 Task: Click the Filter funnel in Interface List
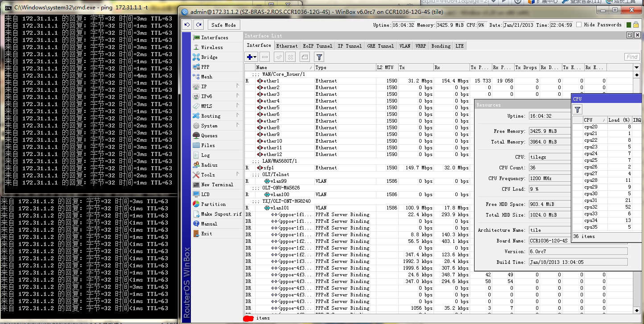pyautogui.click(x=319, y=57)
